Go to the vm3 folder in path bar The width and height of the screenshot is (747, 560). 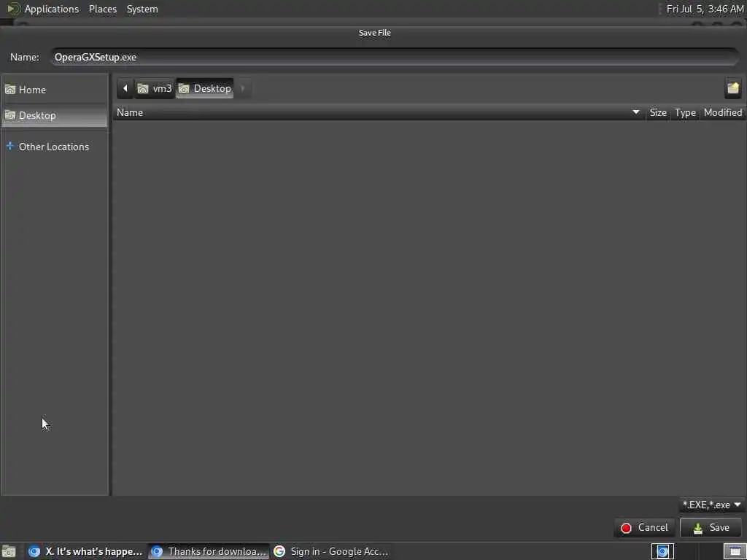155,88
